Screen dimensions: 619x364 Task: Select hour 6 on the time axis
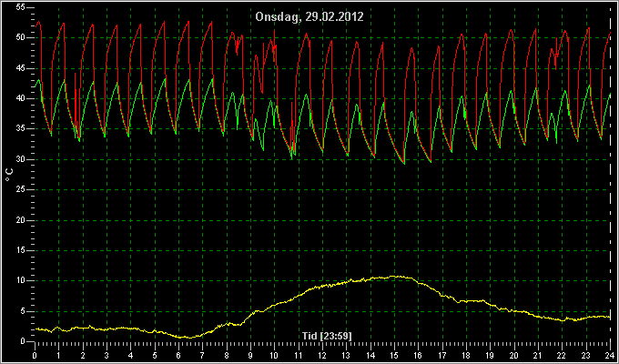[x=178, y=355]
